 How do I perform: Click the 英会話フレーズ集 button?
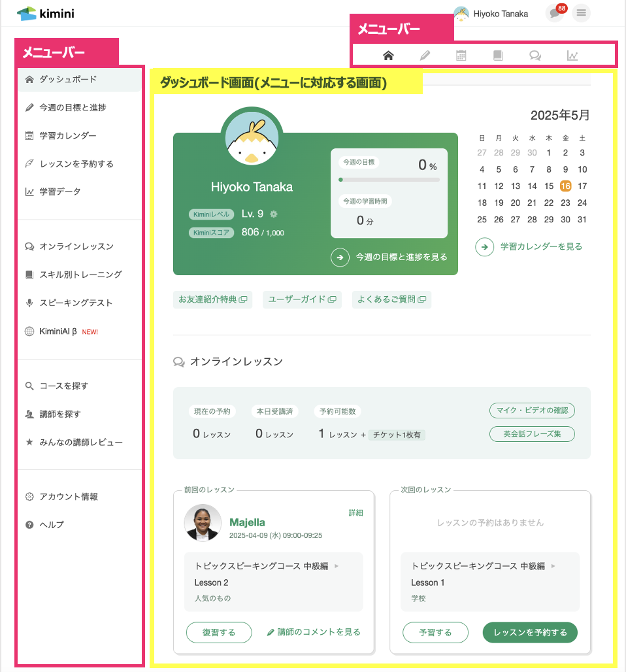coord(532,434)
